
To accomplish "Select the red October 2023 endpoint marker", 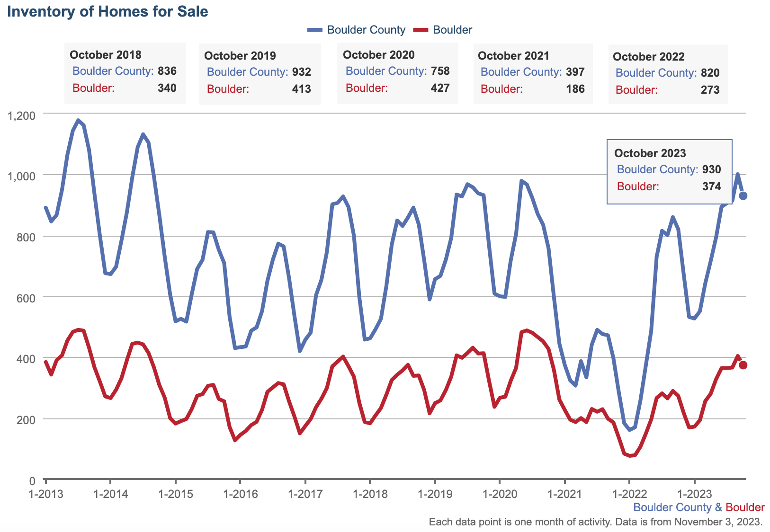I will coord(743,365).
